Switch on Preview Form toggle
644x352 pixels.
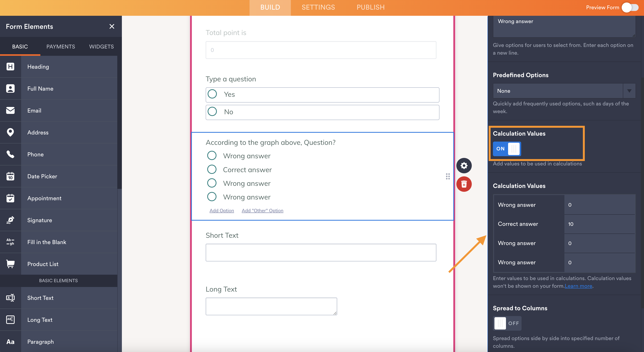(x=630, y=8)
